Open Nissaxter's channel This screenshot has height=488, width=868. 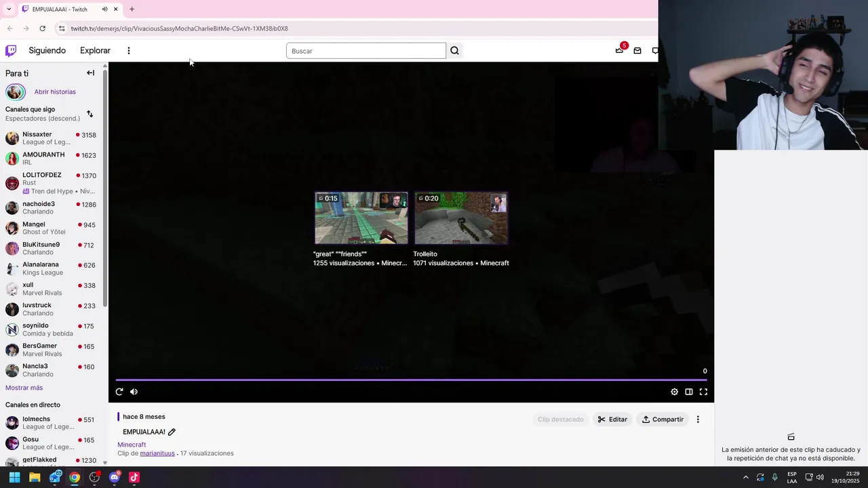[51, 138]
